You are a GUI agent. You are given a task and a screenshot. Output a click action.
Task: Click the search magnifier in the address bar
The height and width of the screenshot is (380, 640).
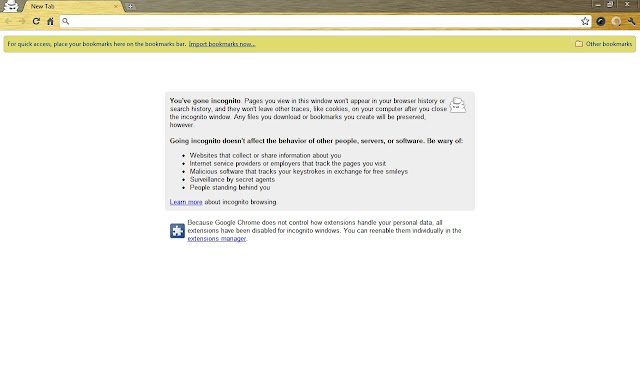[x=66, y=21]
